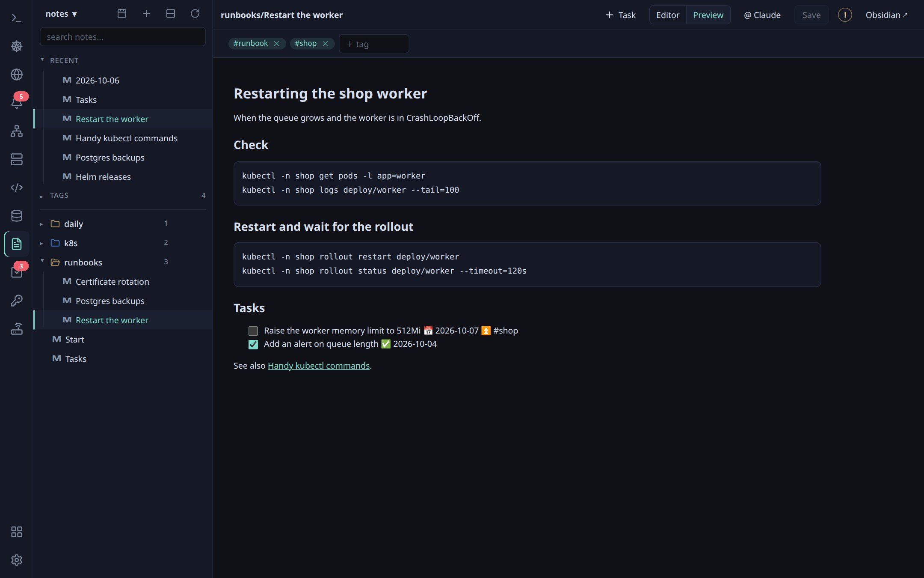The width and height of the screenshot is (924, 578).
Task: Click the @ Claude button
Action: 762,15
